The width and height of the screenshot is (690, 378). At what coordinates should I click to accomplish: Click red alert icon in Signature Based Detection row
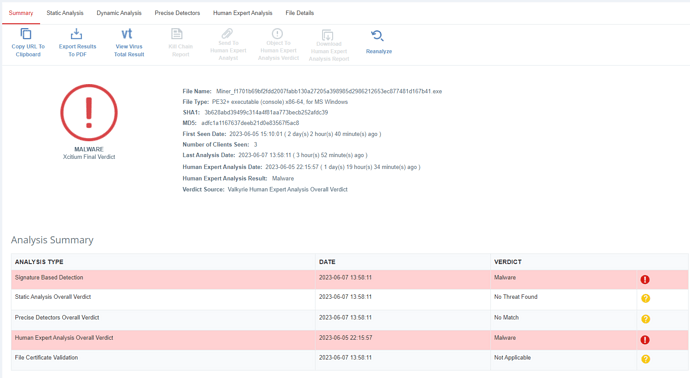(645, 279)
